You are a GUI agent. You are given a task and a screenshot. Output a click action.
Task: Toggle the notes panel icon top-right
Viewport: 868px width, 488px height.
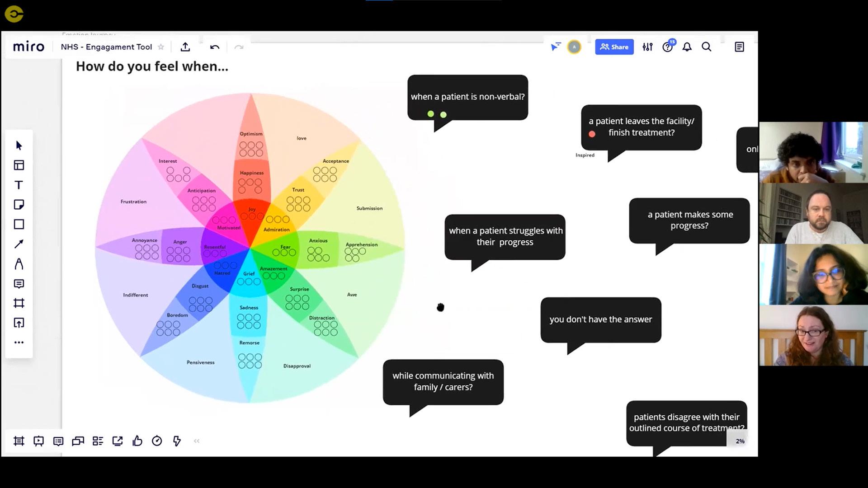pyautogui.click(x=739, y=47)
